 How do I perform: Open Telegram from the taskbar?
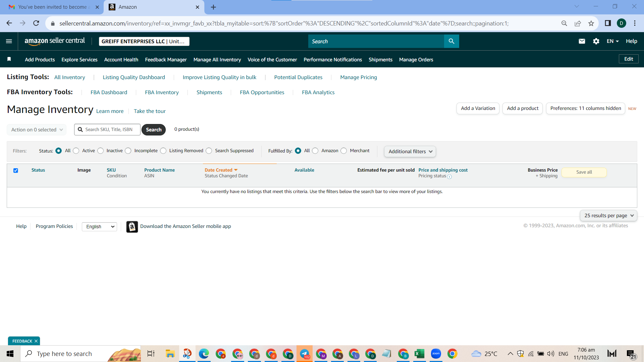pos(305,354)
